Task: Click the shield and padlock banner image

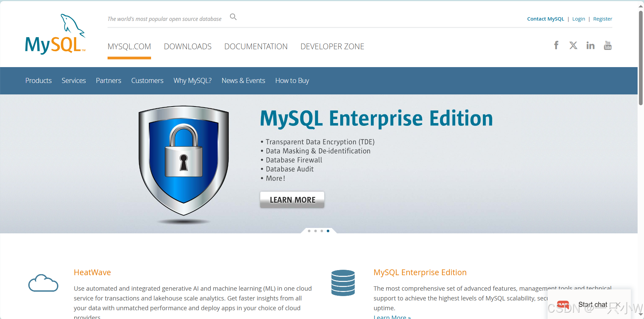Action: click(x=184, y=165)
